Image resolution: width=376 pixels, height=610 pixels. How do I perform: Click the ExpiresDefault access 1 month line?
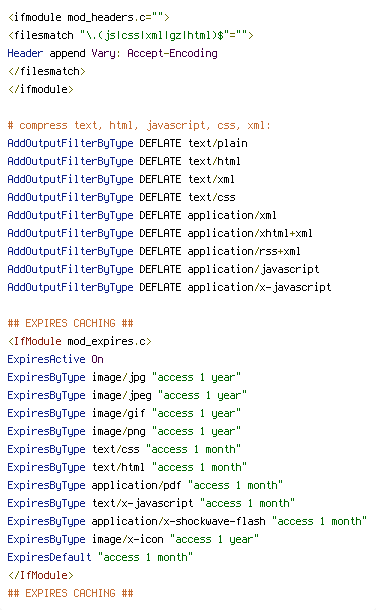(x=100, y=557)
